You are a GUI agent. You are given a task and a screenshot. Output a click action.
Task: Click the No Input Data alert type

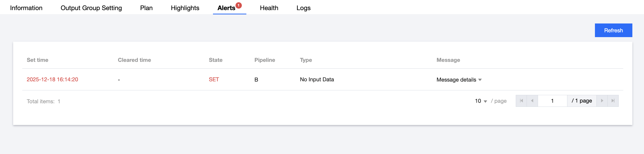[317, 80]
